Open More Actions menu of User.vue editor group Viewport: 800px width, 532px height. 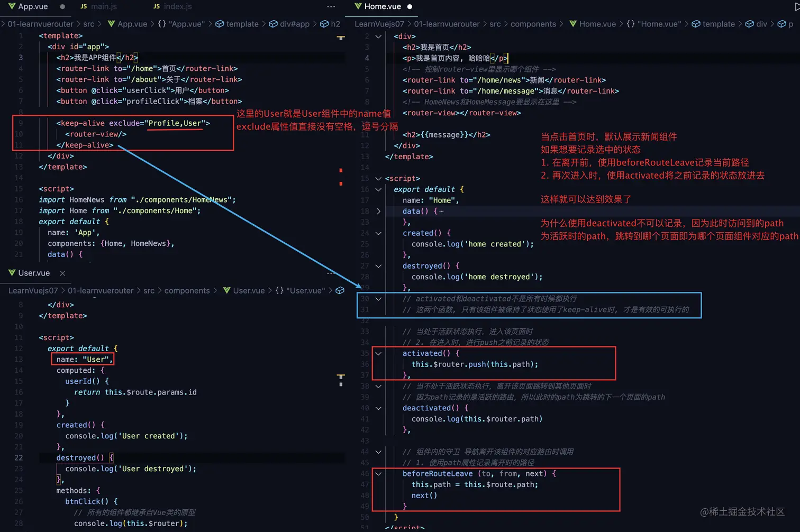(331, 273)
